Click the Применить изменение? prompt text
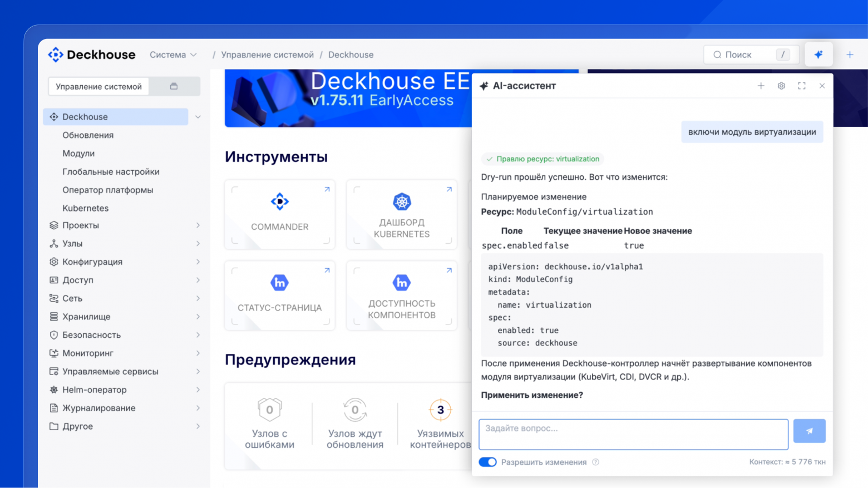Viewport: 868px width, 488px height. tap(532, 395)
